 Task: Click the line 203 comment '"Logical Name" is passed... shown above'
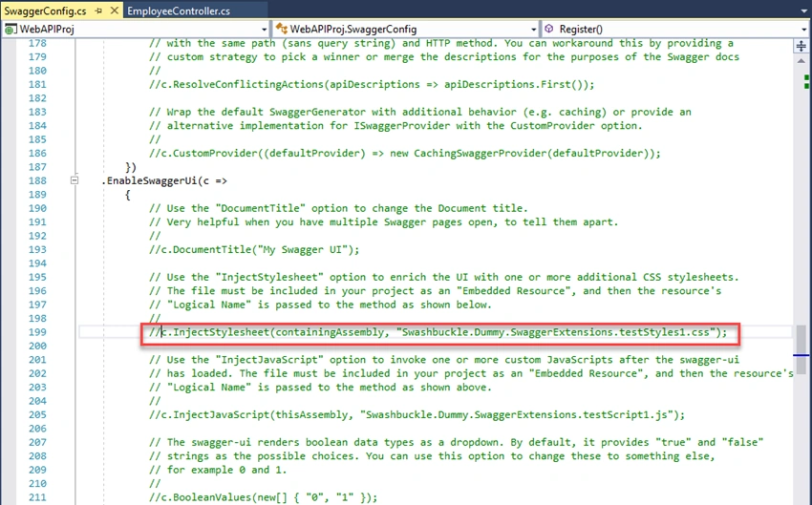[x=320, y=388]
